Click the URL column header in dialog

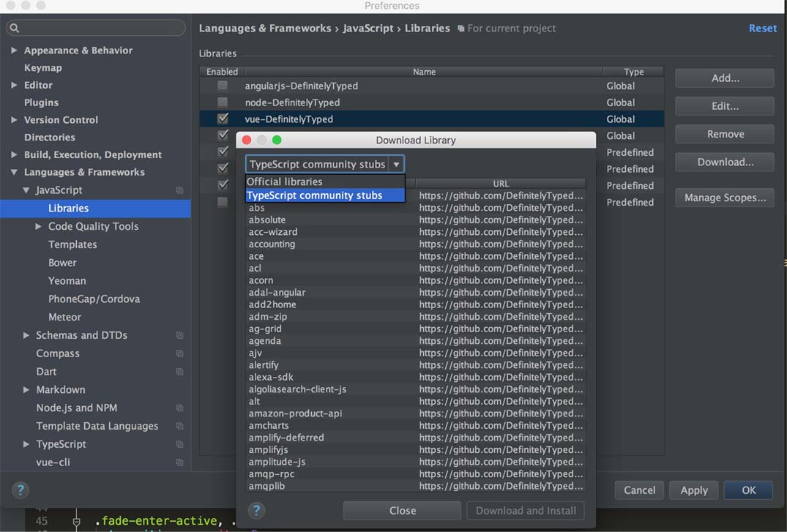(501, 184)
